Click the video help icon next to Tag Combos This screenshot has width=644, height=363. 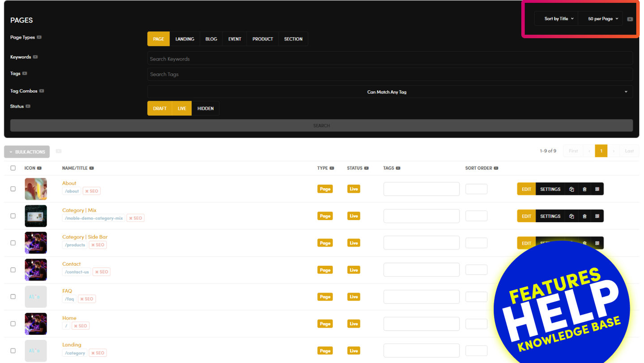point(42,91)
